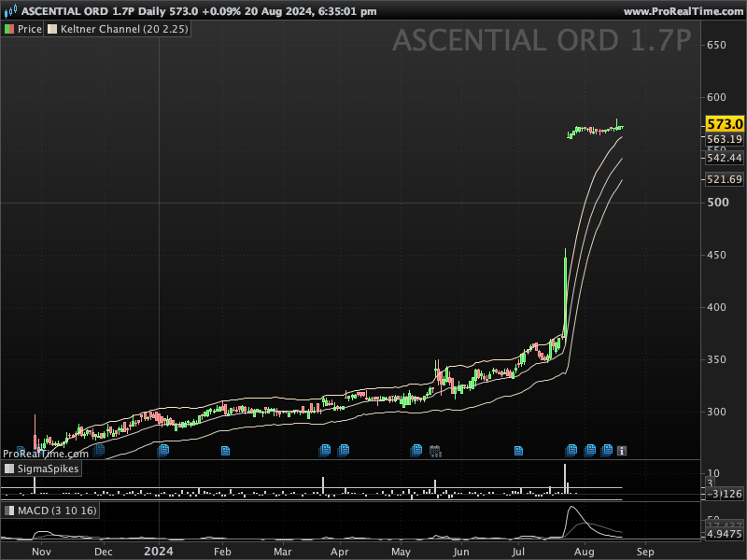Open the Keltner Channel (20 2.25) legend
Screen dimensions: 747x560
119,29
